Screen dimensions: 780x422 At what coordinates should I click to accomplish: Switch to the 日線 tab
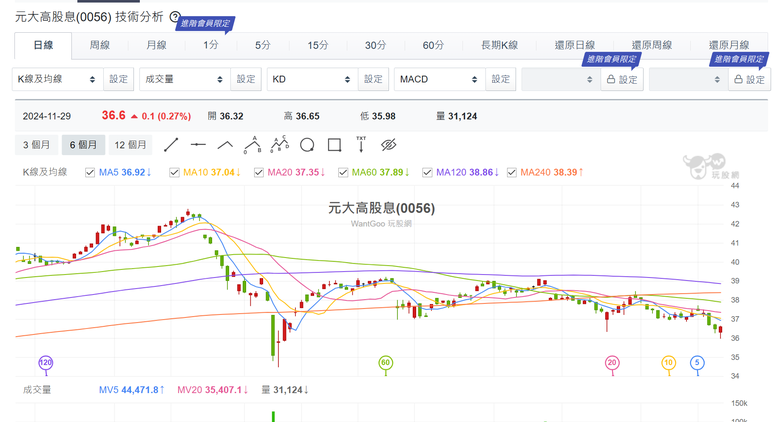pyautogui.click(x=43, y=45)
